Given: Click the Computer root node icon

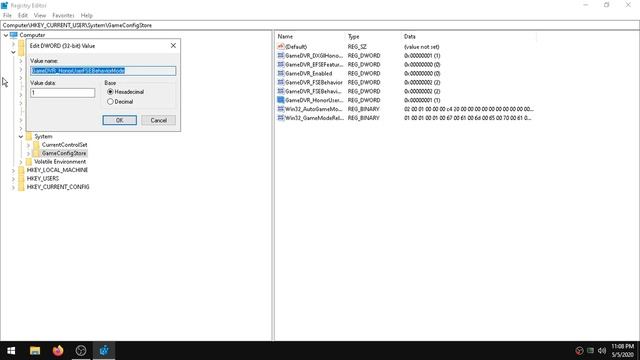Looking at the screenshot, I should (x=14, y=35).
